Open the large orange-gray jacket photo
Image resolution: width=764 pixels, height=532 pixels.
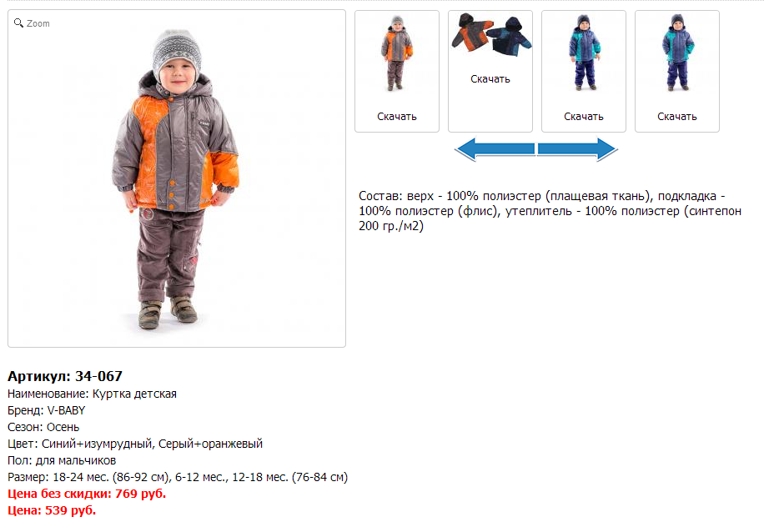[176, 178]
